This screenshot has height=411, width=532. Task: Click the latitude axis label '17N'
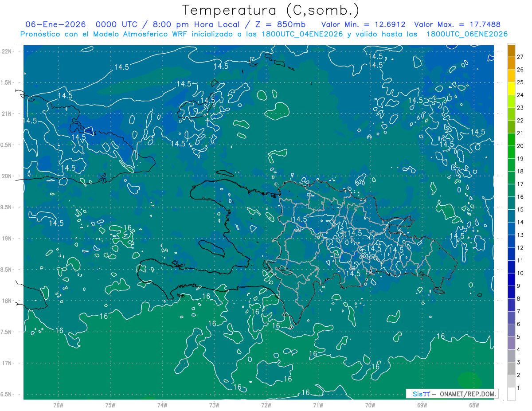pyautogui.click(x=8, y=363)
